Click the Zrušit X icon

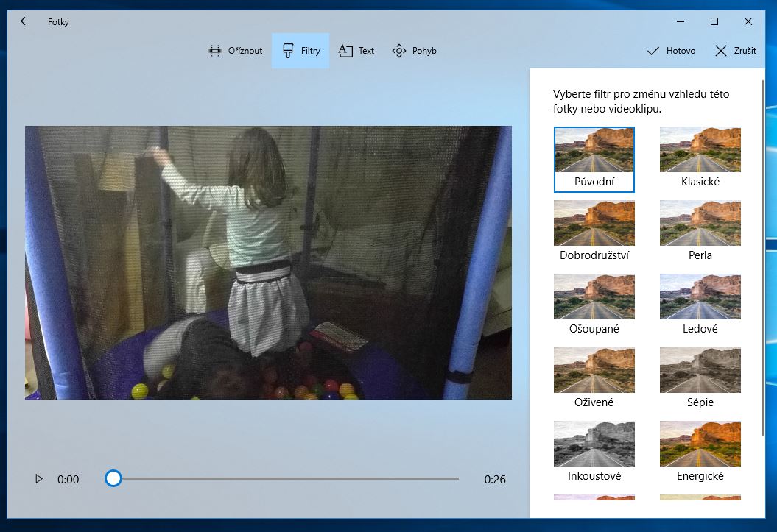[x=721, y=51]
